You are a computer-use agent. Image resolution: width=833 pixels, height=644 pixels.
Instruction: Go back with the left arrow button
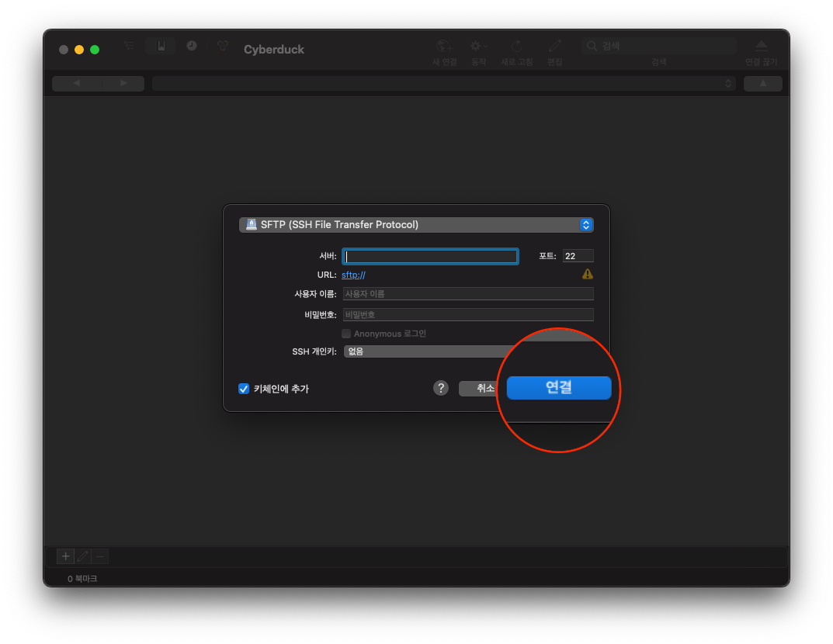[76, 83]
